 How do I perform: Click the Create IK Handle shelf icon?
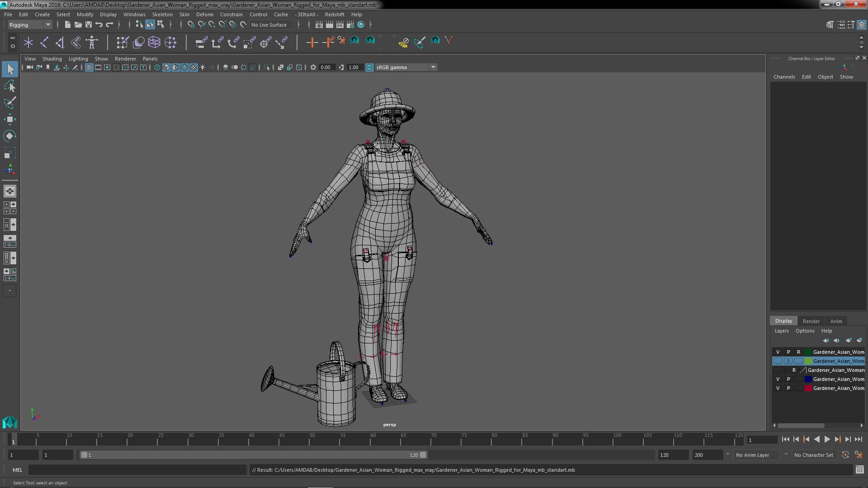tap(60, 42)
